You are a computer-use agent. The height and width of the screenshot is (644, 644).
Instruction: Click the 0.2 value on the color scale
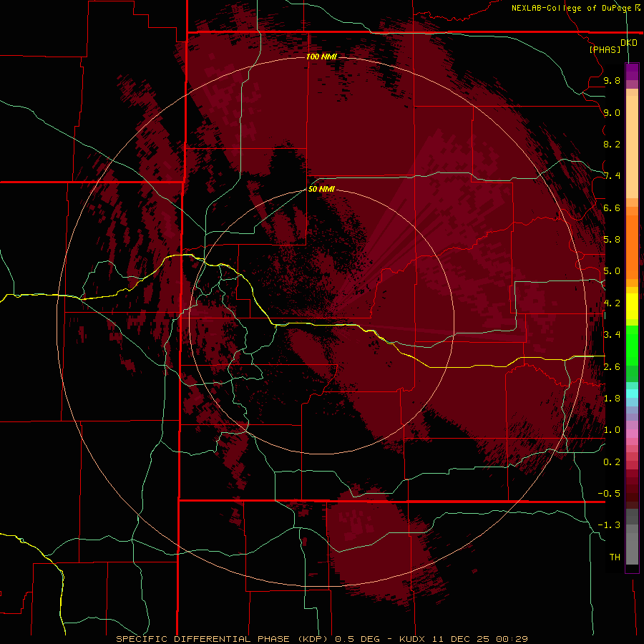click(612, 462)
